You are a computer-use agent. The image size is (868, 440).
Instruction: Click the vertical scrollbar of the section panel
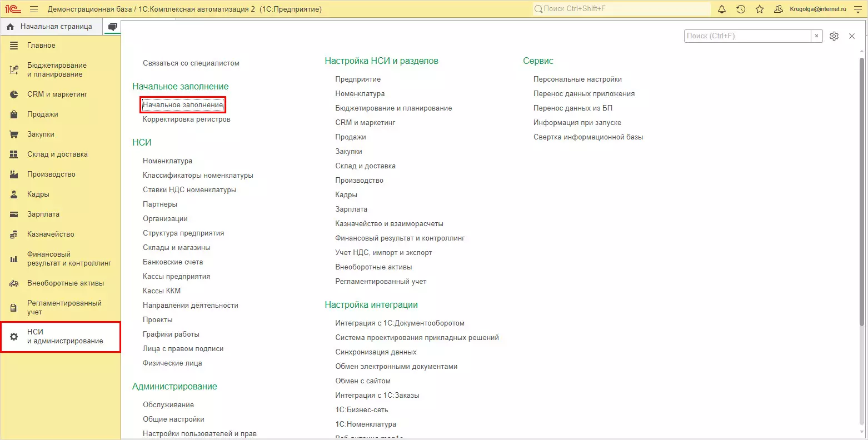pos(862,192)
